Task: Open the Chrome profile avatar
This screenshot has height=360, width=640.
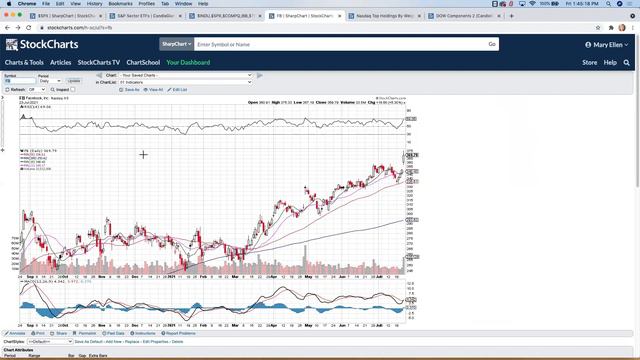Action: tap(622, 28)
